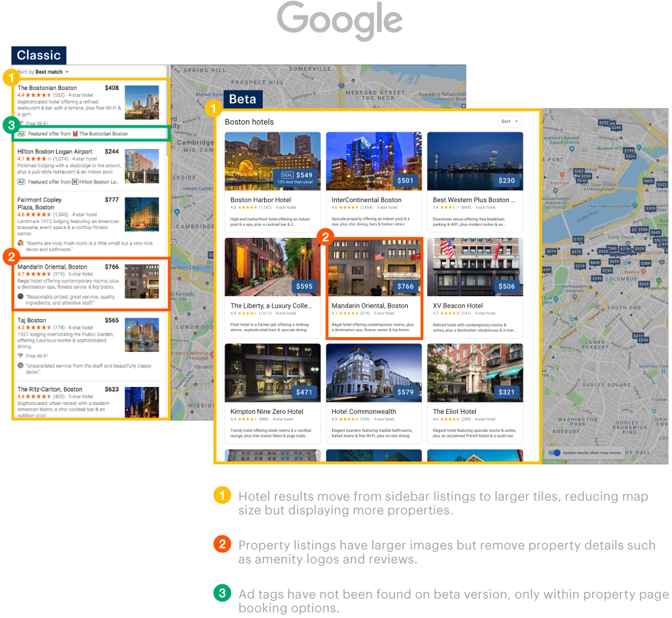Click the $605 price pin on the map
This screenshot has height=618, width=672.
(x=648, y=181)
